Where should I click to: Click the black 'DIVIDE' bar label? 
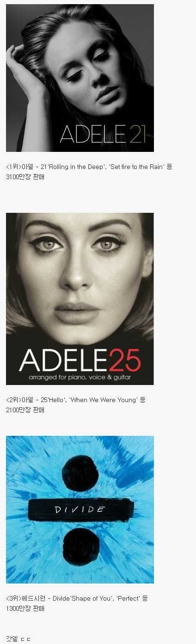click(x=80, y=510)
